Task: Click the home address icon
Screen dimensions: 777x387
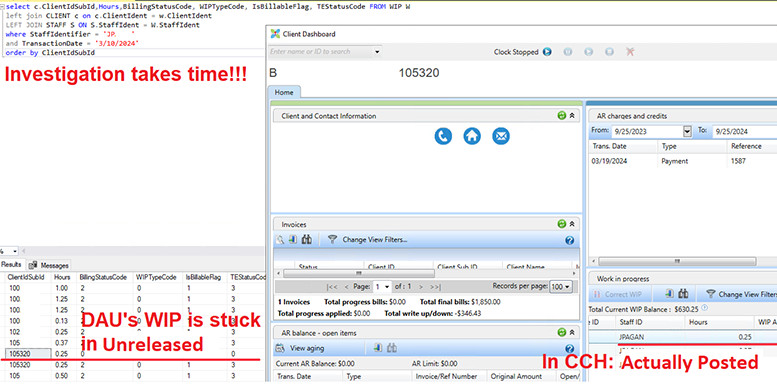Action: coord(472,136)
